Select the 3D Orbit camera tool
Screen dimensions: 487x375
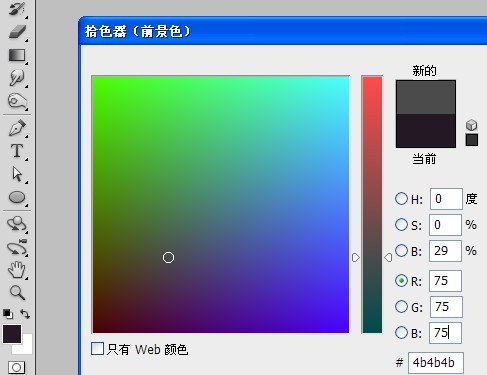tap(17, 247)
